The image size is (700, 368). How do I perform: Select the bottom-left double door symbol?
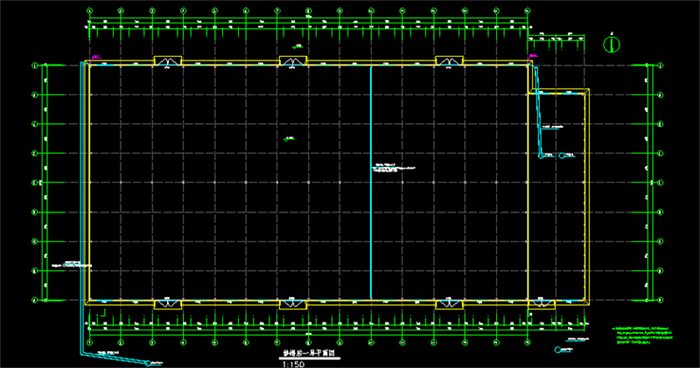(167, 305)
